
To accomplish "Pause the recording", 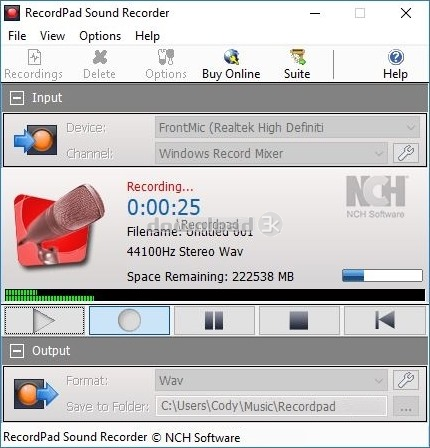I will (x=214, y=321).
